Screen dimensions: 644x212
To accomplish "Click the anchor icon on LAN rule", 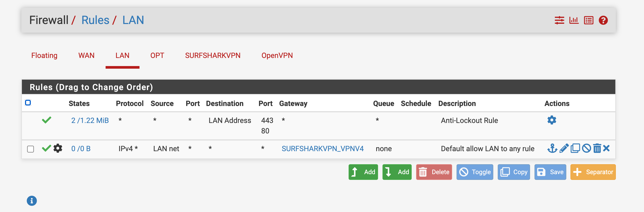I will (x=552, y=149).
